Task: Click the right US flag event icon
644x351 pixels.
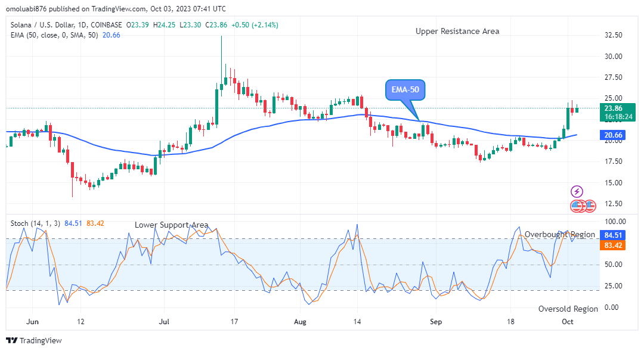Action: [589, 206]
